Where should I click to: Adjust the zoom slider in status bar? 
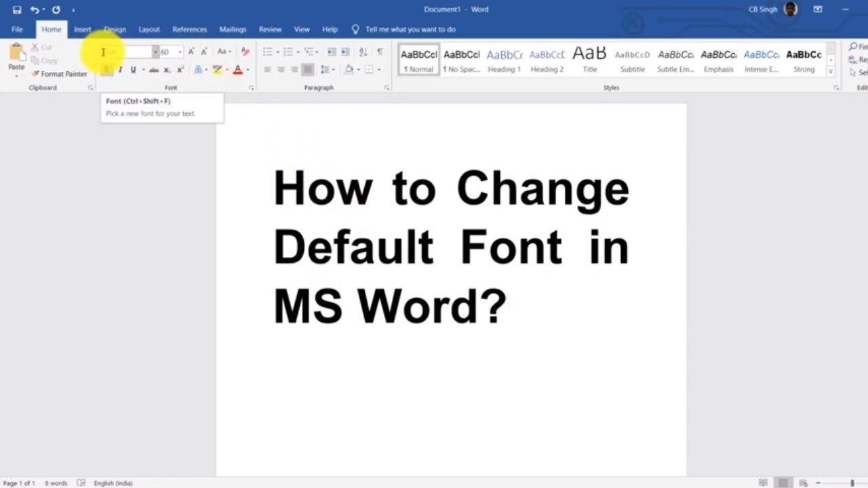(852, 483)
